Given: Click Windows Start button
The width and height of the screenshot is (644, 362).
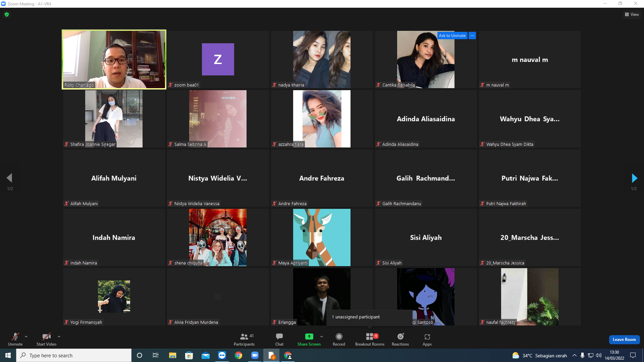Looking at the screenshot, I should click(8, 355).
